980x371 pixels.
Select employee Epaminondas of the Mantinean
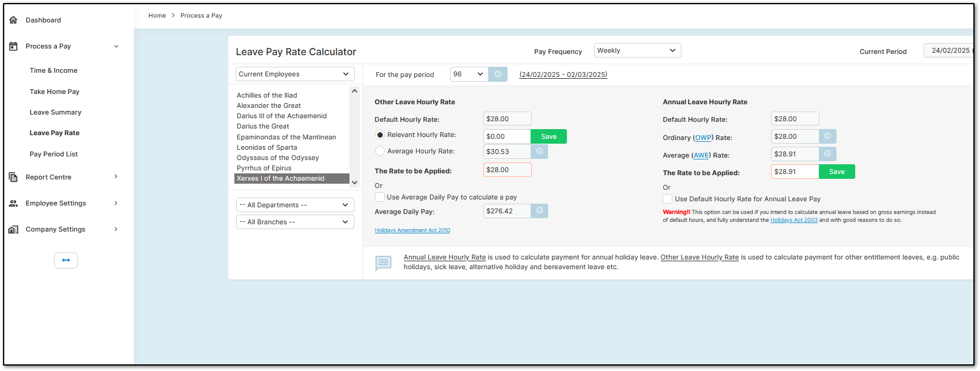point(286,137)
